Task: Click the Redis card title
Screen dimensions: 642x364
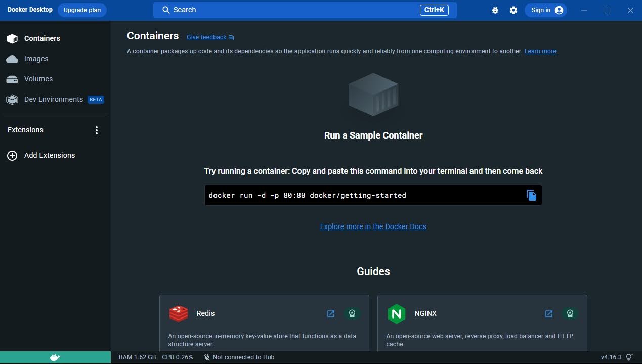Action: pos(205,313)
